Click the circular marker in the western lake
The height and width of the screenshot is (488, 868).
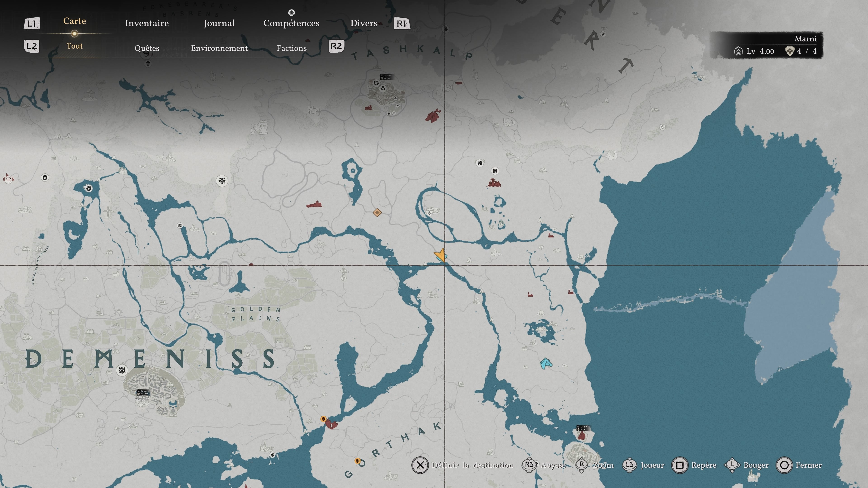tap(89, 188)
